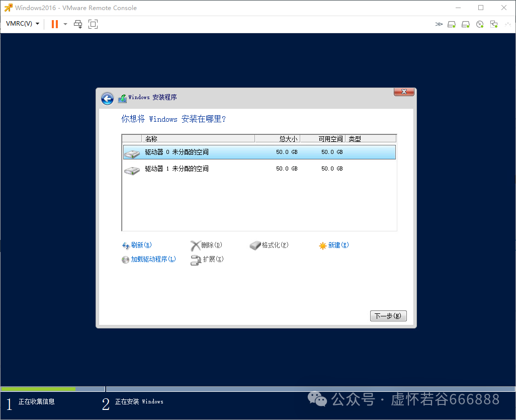Screen dimensions: 516x420
Task: Maximize the VMware Remote Console window
Action: [481, 8]
